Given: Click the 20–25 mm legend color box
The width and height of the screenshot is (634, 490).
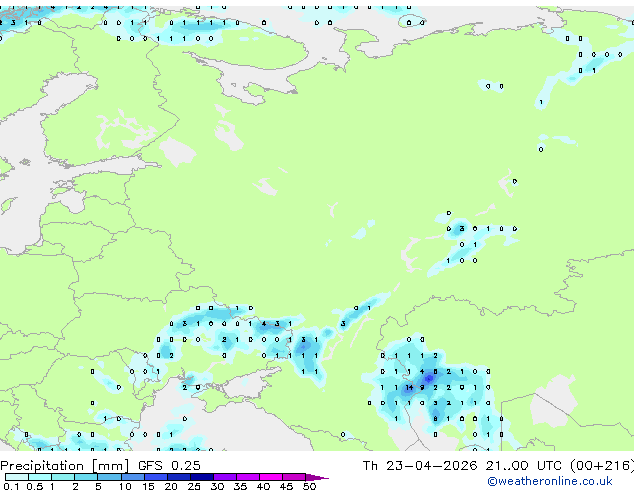Looking at the screenshot, I should [178, 477].
